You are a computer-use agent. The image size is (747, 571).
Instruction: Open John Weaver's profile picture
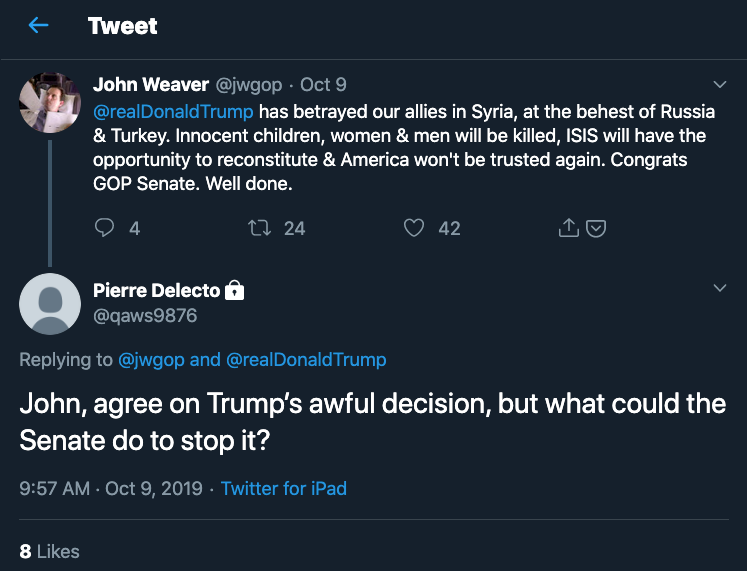(50, 101)
